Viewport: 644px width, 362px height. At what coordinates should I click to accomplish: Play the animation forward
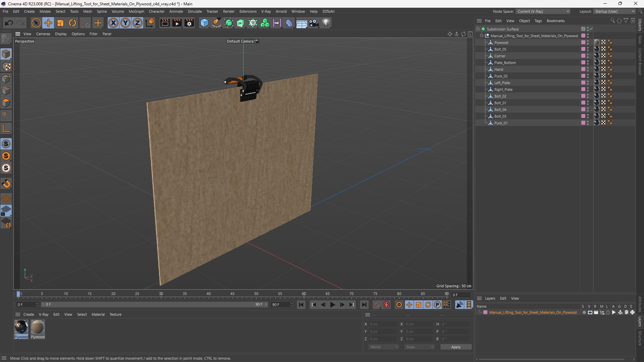332,305
